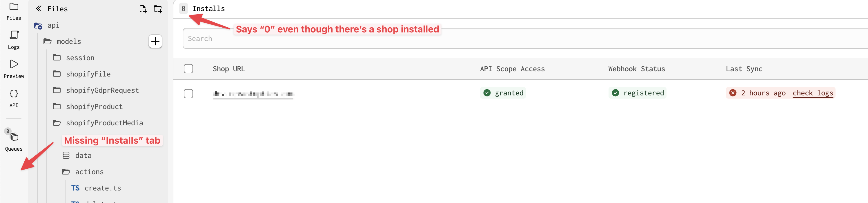Open the create.ts file
This screenshot has height=203, width=868.
click(102, 188)
